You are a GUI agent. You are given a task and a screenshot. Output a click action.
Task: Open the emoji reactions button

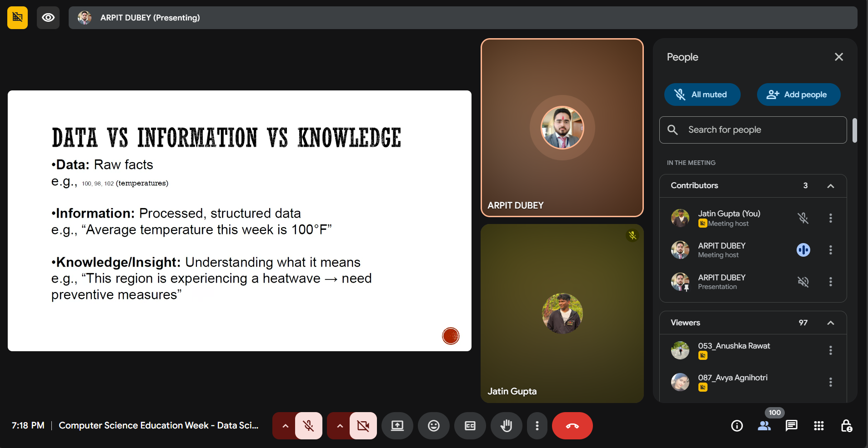pos(433,426)
